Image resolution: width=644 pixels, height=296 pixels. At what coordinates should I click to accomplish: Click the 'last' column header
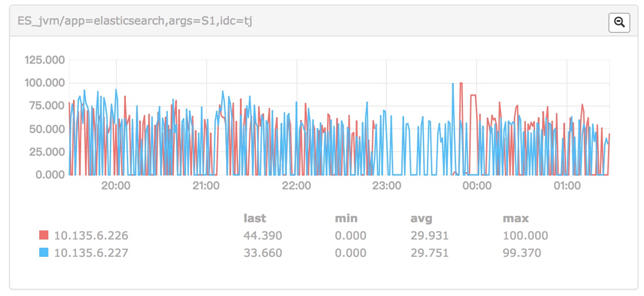[255, 219]
